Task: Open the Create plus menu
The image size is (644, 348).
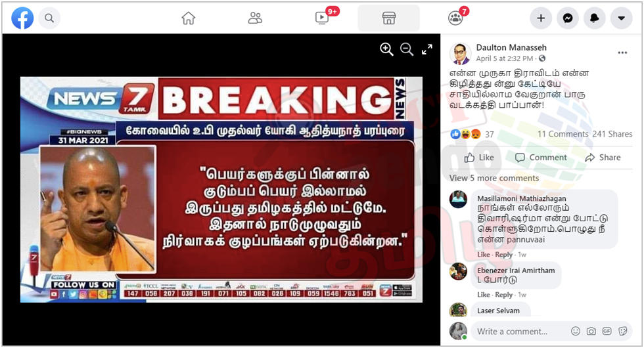Action: (541, 18)
